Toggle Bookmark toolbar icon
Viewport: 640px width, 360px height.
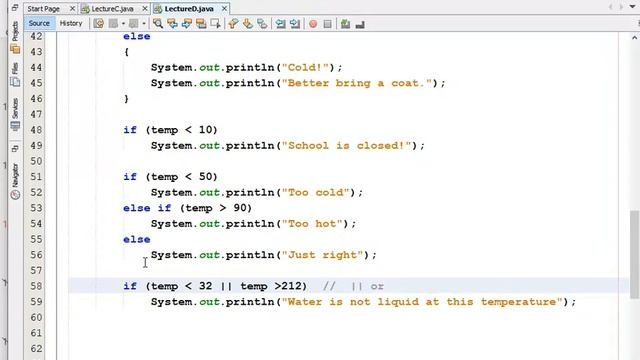[x=262, y=24]
